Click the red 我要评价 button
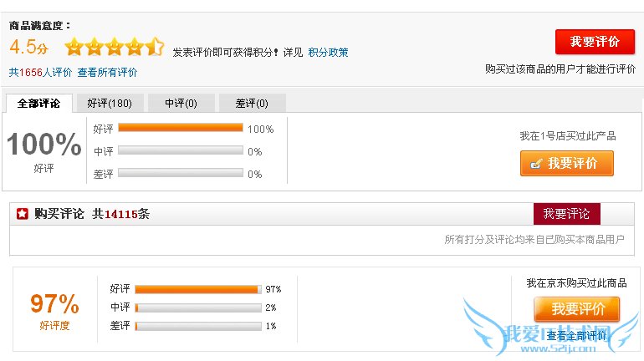644x361 pixels. 595,42
